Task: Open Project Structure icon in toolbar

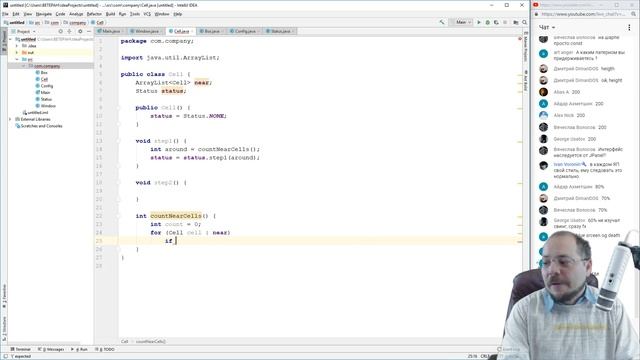Action: coord(516,22)
